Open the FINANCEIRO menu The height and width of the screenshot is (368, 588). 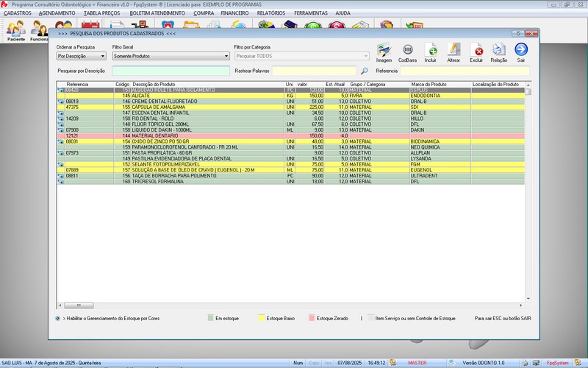click(x=234, y=13)
